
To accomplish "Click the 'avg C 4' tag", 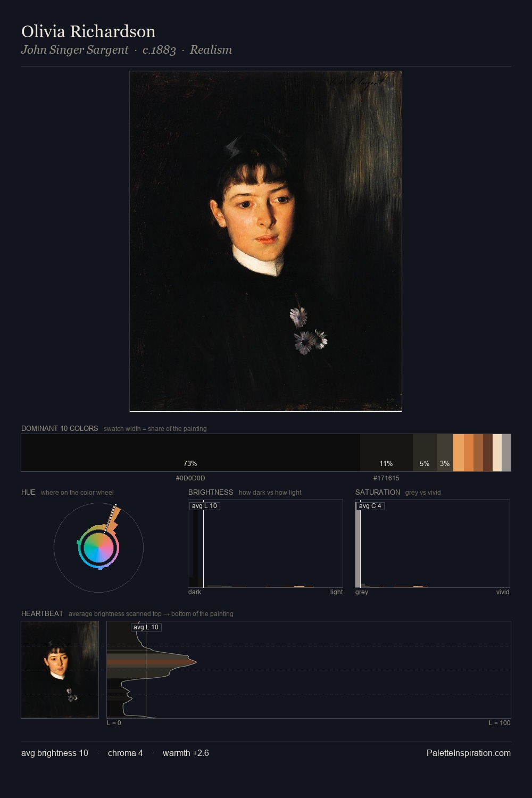I will 370,506.
